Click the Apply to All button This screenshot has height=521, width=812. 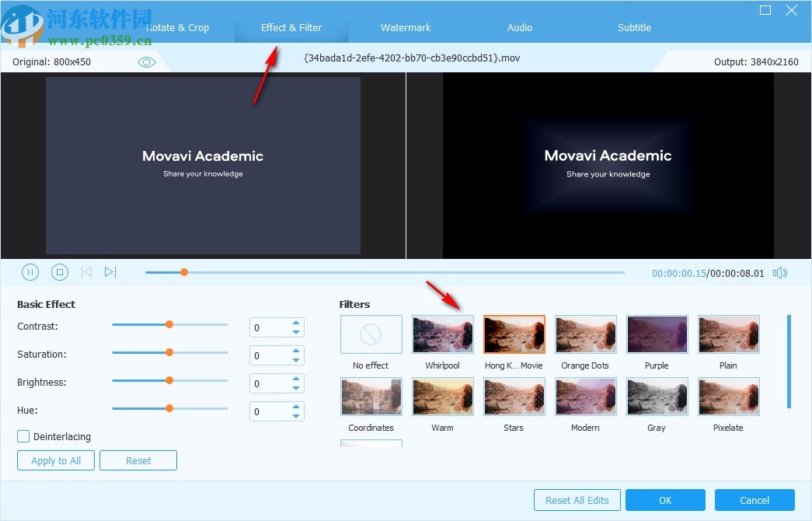pos(56,460)
